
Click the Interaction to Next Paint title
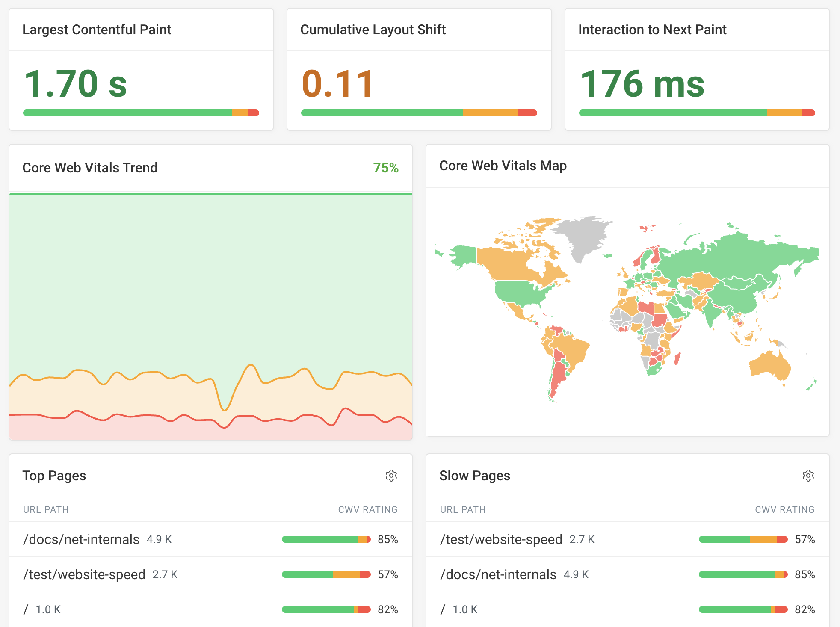pos(652,30)
